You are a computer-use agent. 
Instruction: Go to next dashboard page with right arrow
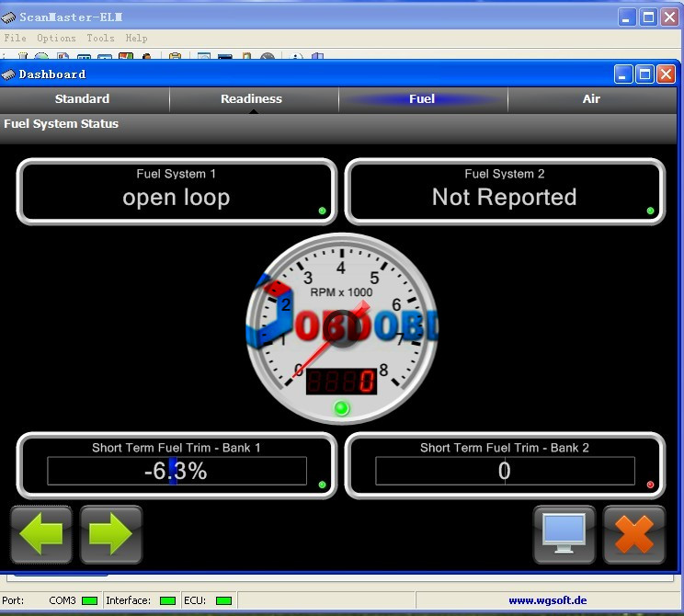[x=111, y=534]
